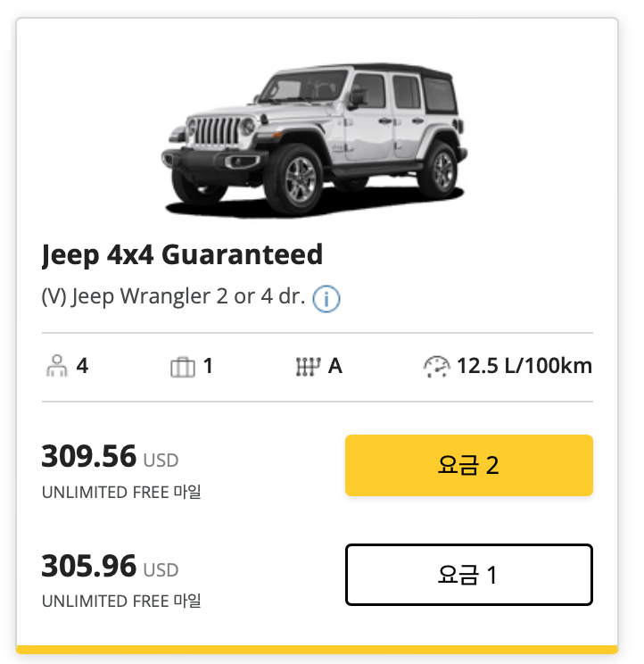Choose the outlined 요금 1 button
The height and width of the screenshot is (664, 644).
[x=468, y=574]
